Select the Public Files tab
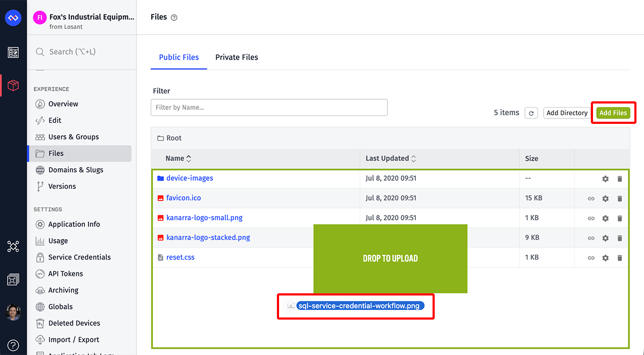This screenshot has height=355, width=644. 179,57
